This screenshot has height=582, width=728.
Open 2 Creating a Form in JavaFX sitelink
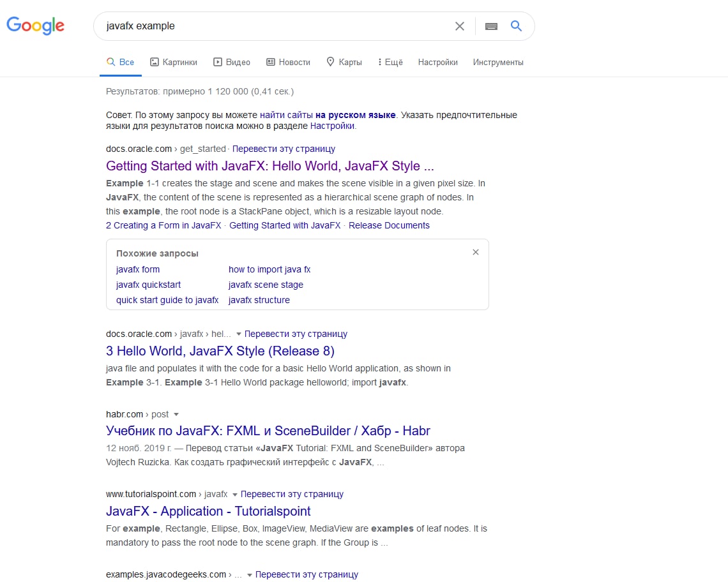pos(163,225)
